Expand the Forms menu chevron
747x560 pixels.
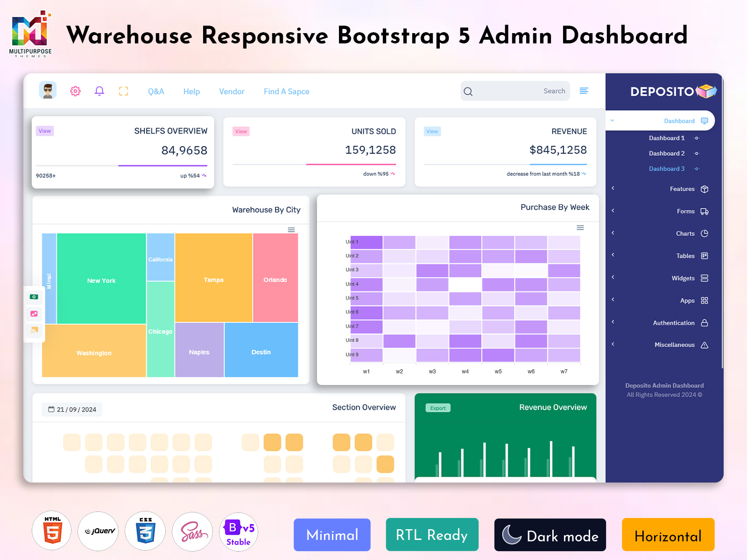click(x=613, y=211)
